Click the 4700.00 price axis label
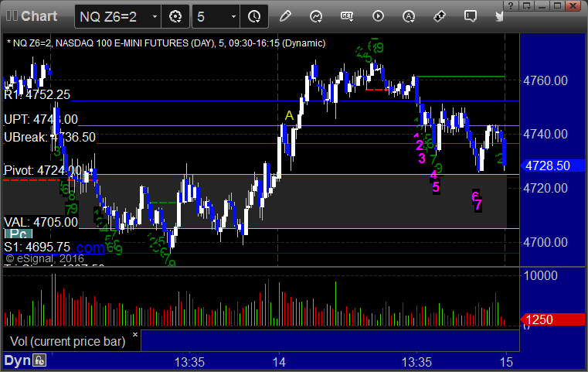Viewport: 588px width, 372px height. [546, 242]
